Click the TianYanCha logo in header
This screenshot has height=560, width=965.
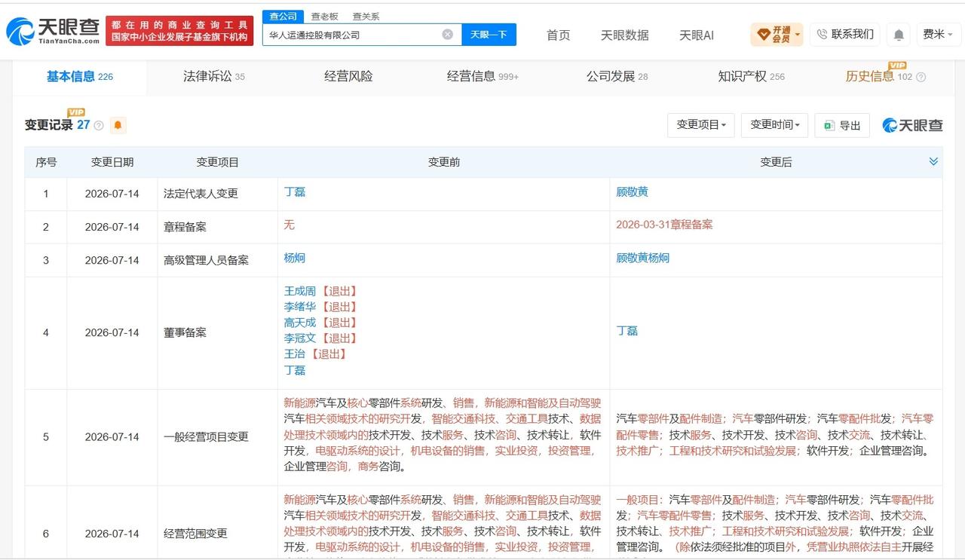[x=53, y=31]
